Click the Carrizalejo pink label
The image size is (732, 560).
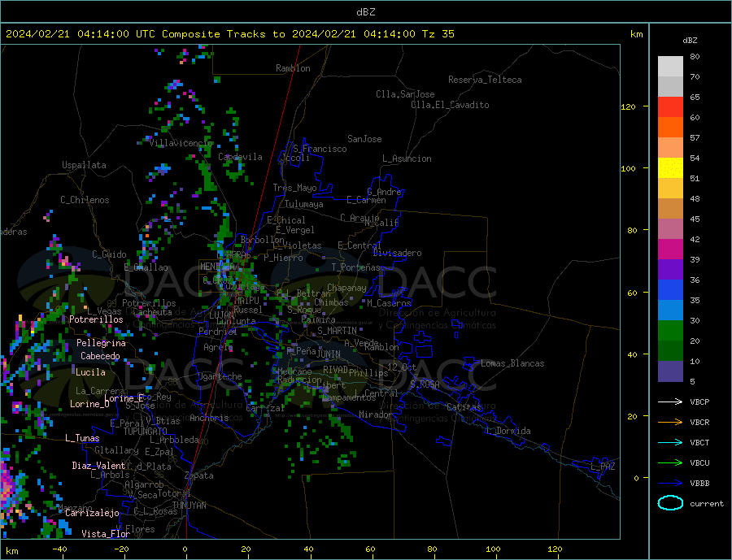(92, 514)
